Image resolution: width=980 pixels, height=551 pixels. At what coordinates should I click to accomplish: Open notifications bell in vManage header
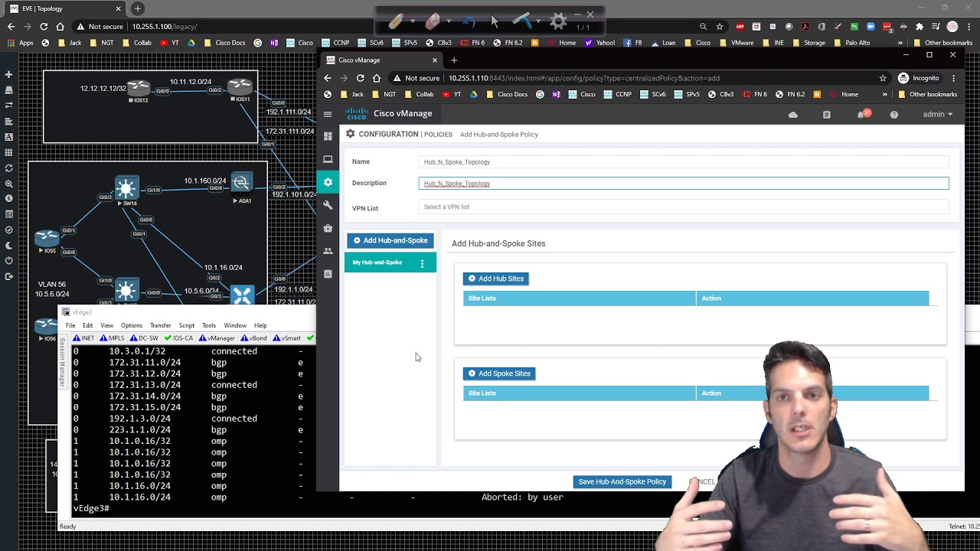[863, 114]
